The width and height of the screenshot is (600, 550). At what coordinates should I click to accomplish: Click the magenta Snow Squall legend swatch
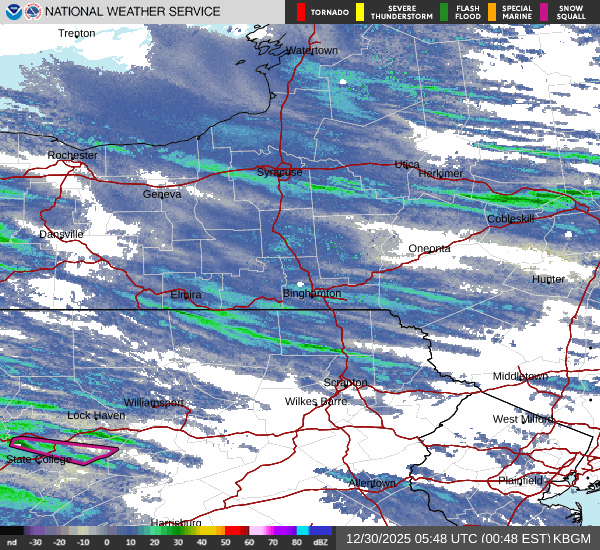click(545, 12)
